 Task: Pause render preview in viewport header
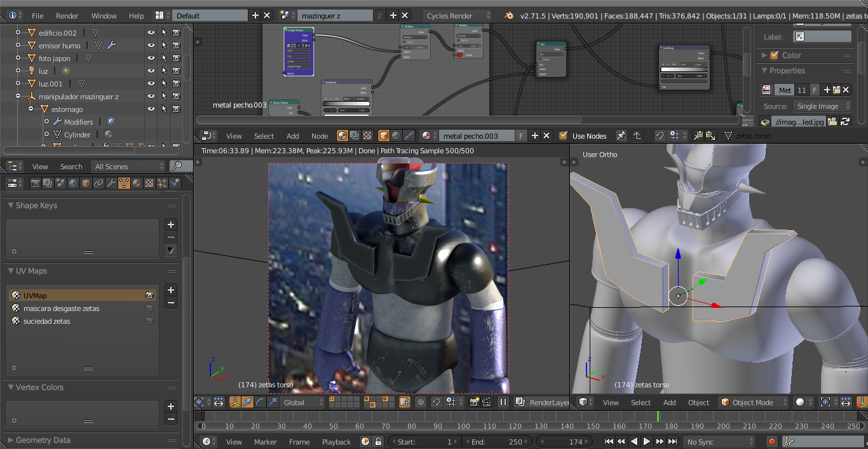coord(503,402)
